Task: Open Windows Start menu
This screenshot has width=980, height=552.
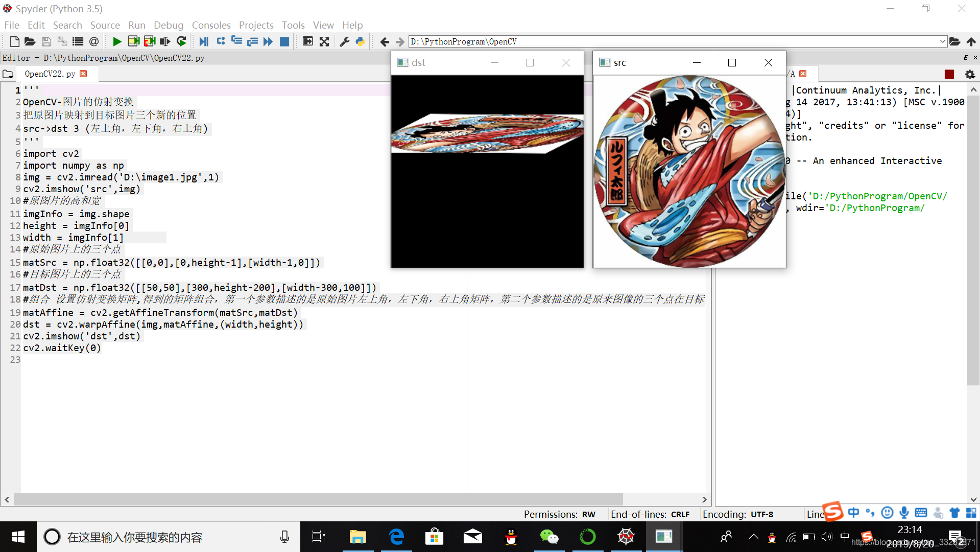Action: (x=18, y=537)
